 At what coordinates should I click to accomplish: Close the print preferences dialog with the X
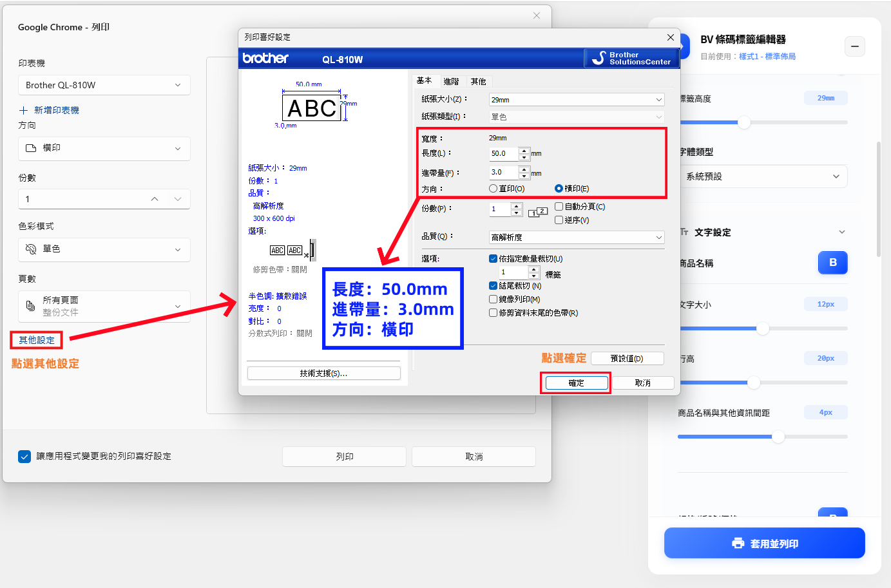click(x=670, y=37)
